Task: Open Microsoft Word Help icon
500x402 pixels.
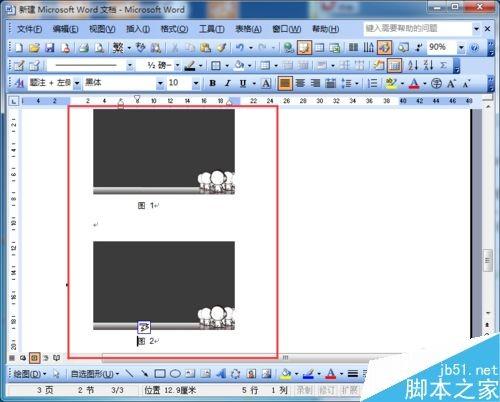Action: point(474,48)
